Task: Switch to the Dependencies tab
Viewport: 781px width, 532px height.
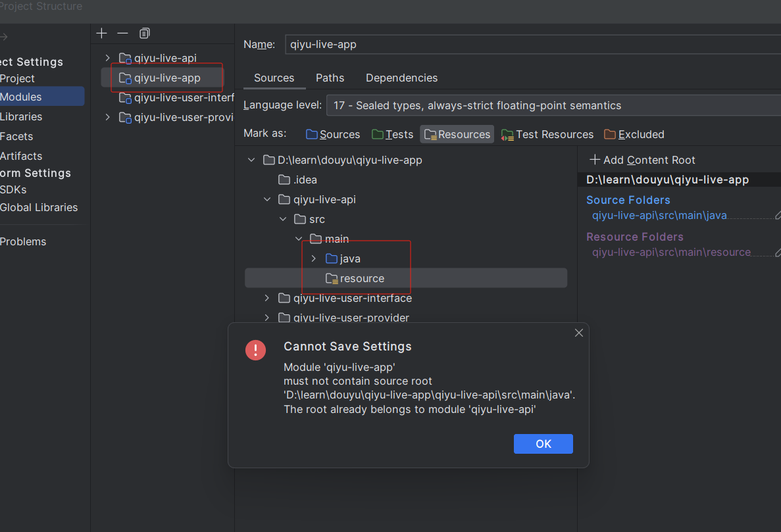Action: 401,78
